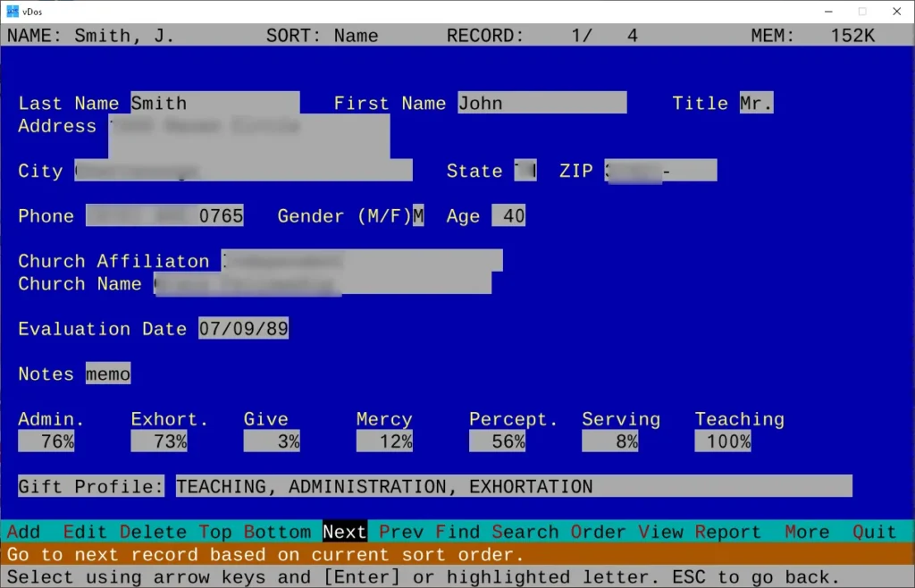Click the vDos application icon in title bar
Screen dimensions: 915x588
pos(13,11)
